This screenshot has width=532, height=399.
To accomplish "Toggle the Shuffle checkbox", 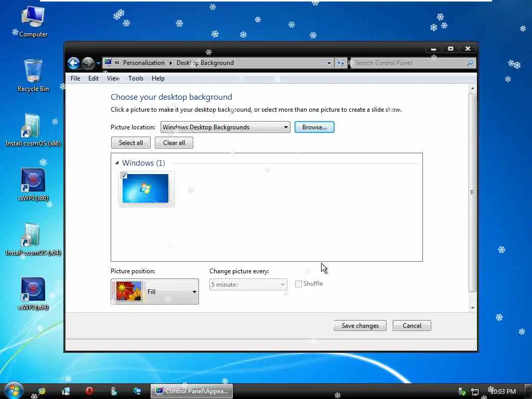I will tap(298, 284).
